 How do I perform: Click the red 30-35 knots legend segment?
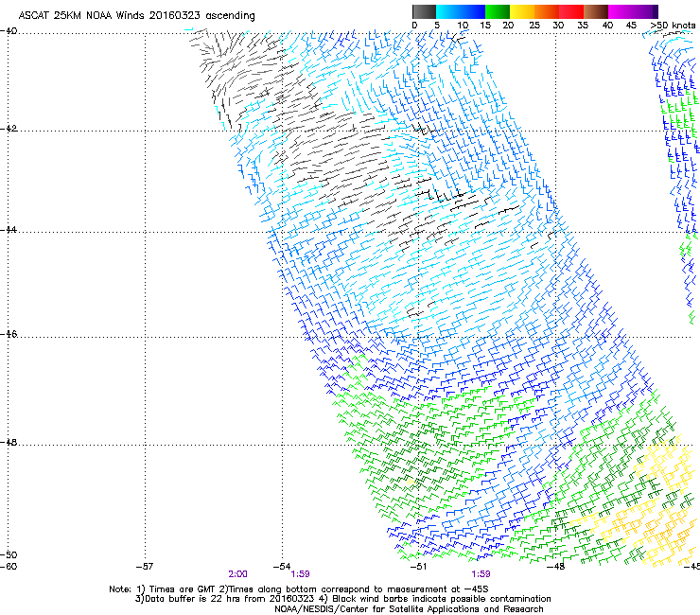[571, 11]
